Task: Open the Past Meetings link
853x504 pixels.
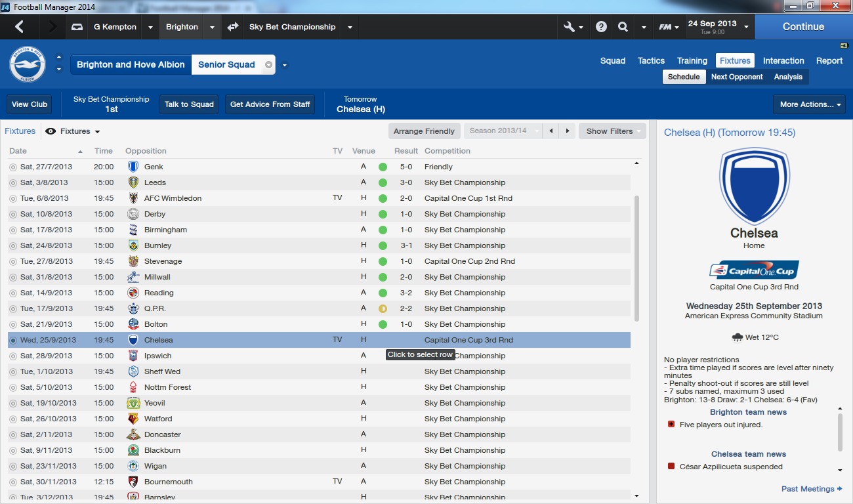Action: [812, 489]
